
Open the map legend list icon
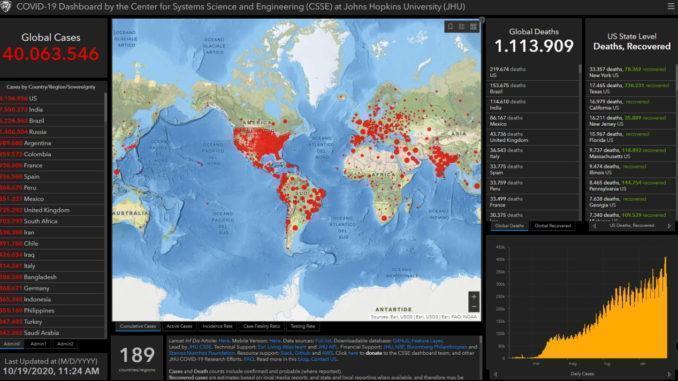[x=462, y=27]
